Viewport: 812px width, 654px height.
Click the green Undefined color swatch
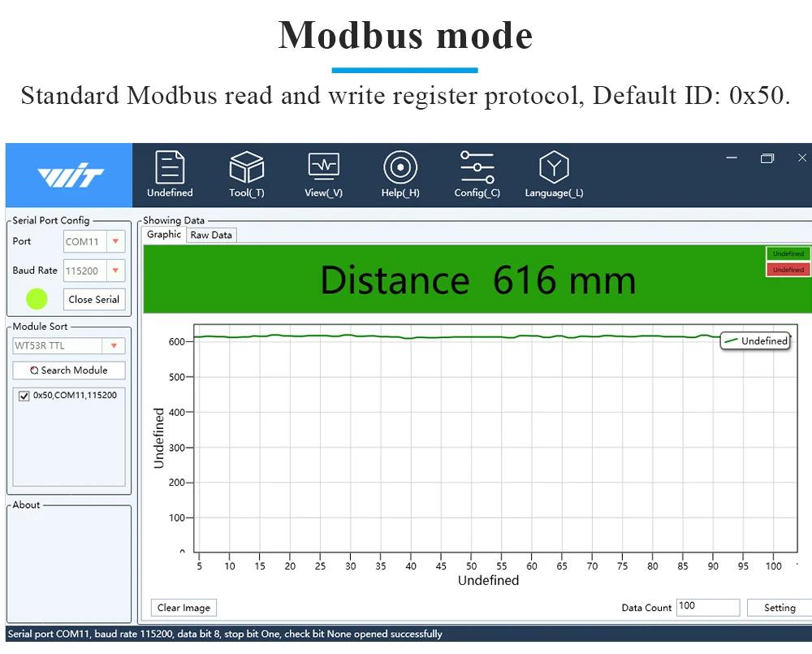point(788,253)
